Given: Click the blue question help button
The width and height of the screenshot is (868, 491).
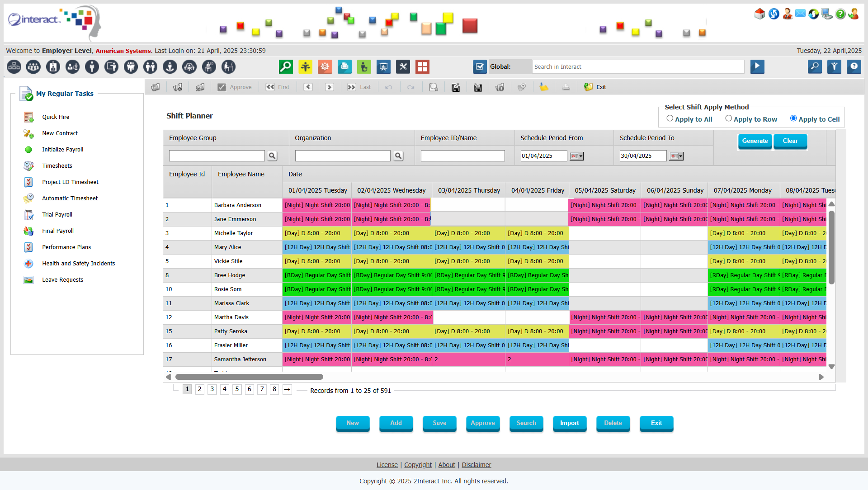Looking at the screenshot, I should tap(854, 67).
